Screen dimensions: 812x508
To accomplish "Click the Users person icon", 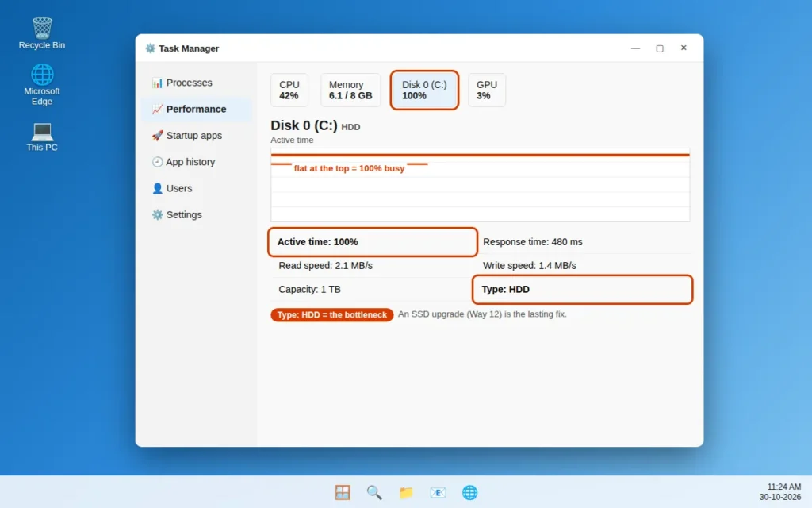I will (x=158, y=188).
